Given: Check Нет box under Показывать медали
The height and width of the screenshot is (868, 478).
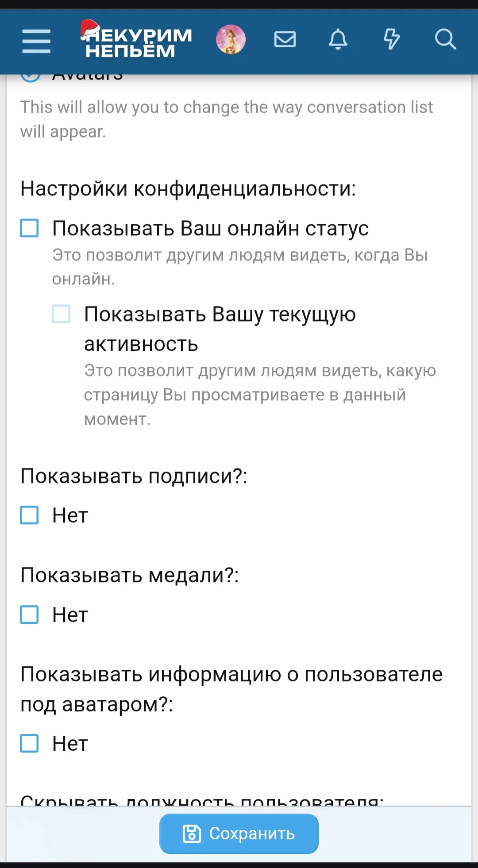Looking at the screenshot, I should 30,615.
